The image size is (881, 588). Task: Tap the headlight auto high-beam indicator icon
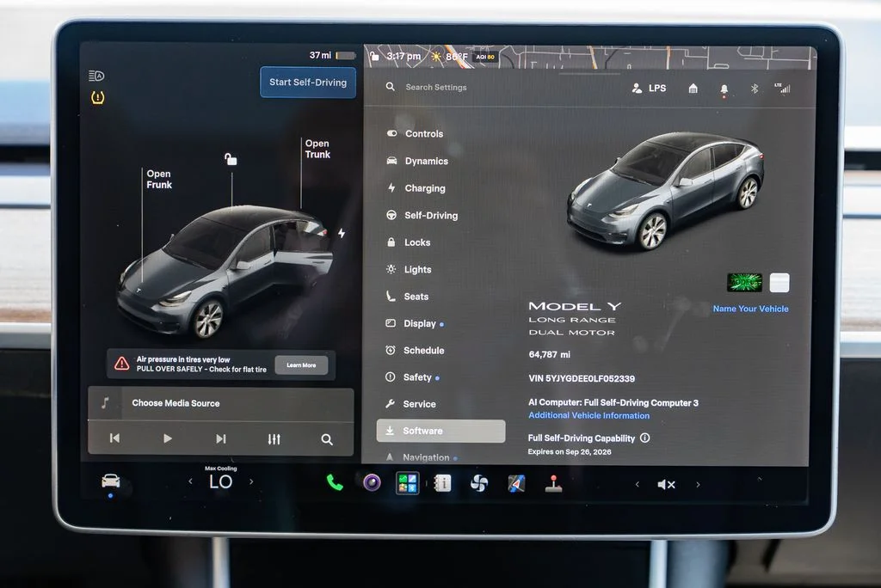96,76
